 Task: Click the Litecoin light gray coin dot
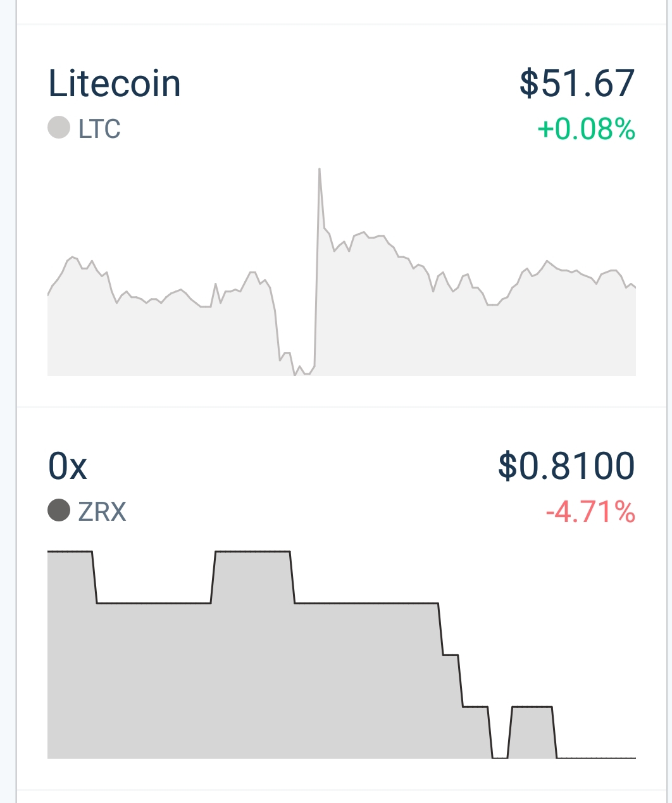click(59, 128)
